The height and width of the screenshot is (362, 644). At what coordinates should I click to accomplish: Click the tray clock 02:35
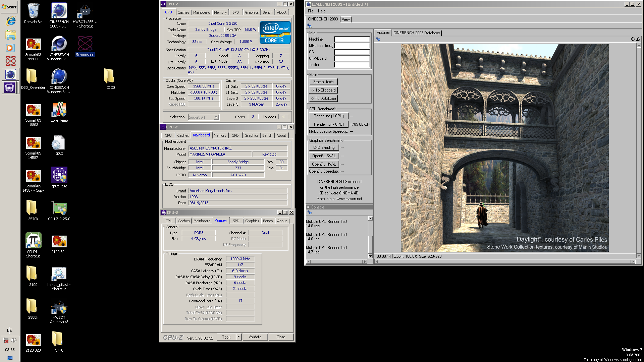[x=10, y=350]
